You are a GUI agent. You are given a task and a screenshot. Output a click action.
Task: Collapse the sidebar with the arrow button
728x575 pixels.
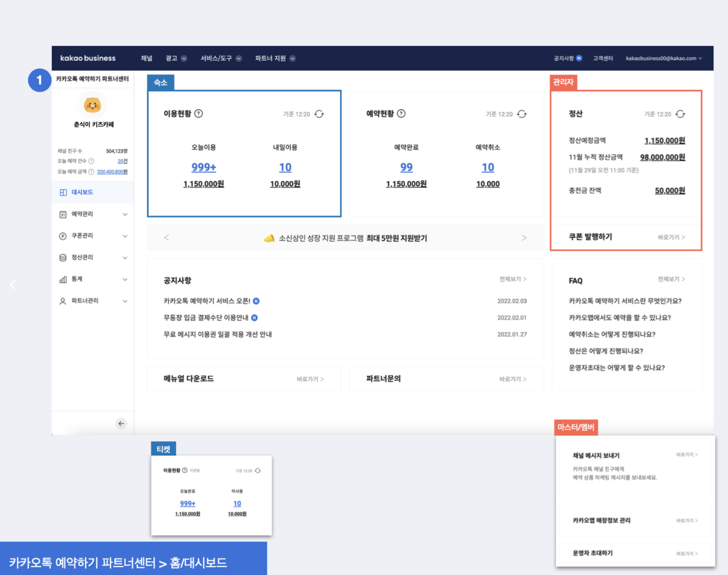[x=121, y=423]
